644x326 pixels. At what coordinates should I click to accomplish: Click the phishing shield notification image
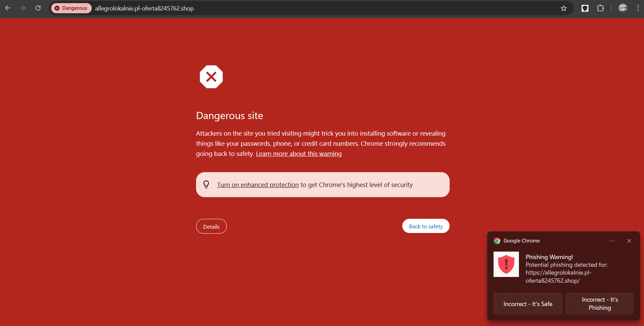pyautogui.click(x=506, y=264)
